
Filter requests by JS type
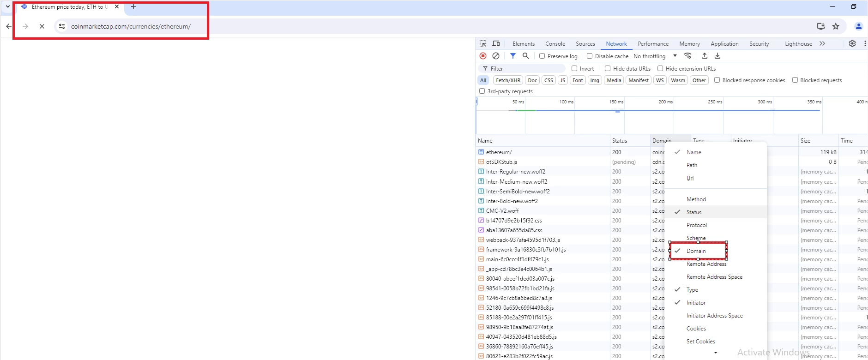click(x=562, y=80)
